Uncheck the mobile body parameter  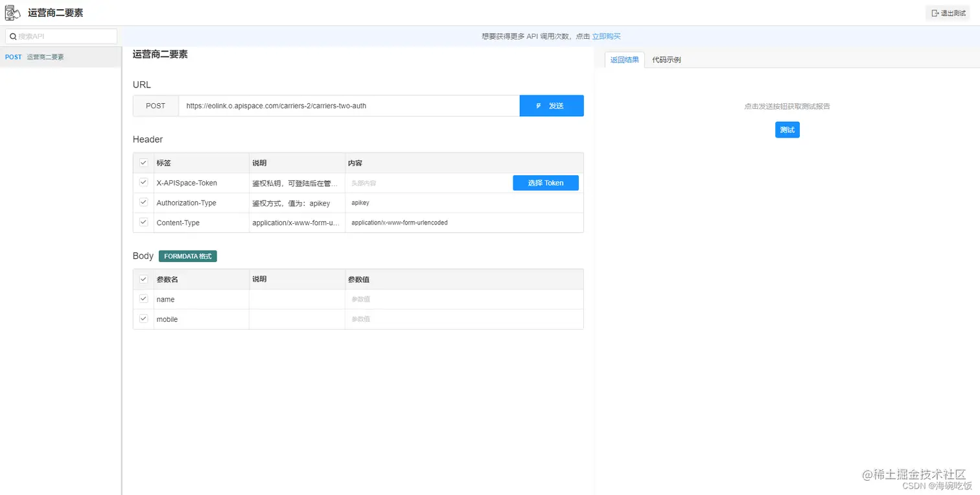point(143,319)
